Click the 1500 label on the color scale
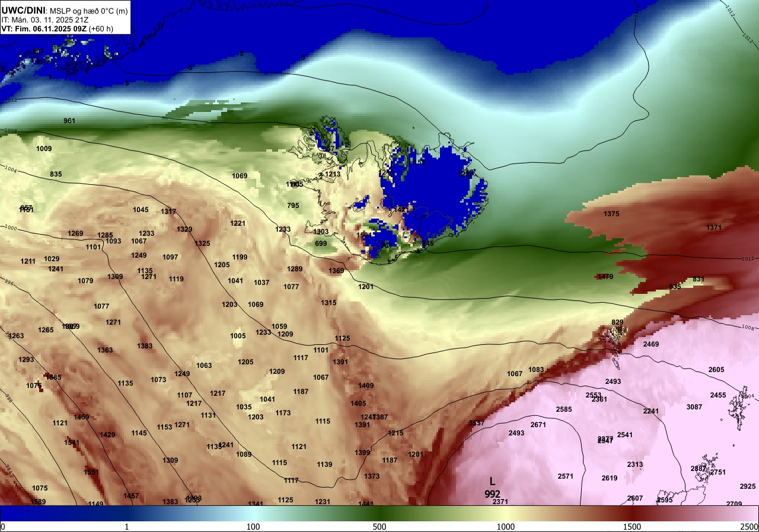This screenshot has height=532, width=759. tap(632, 527)
